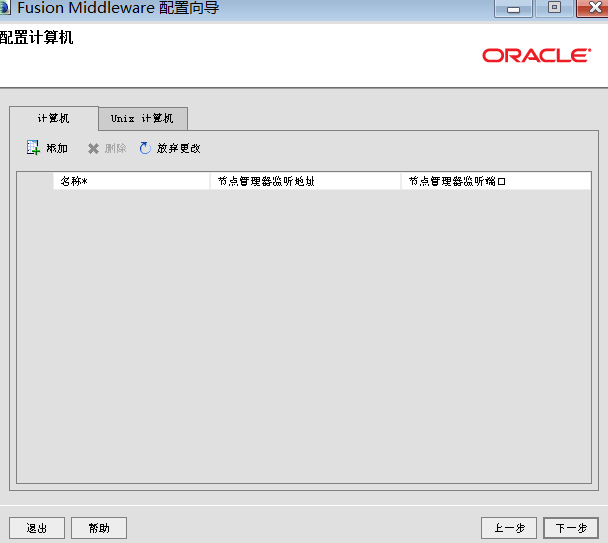Click the 名称* column header

131,181
